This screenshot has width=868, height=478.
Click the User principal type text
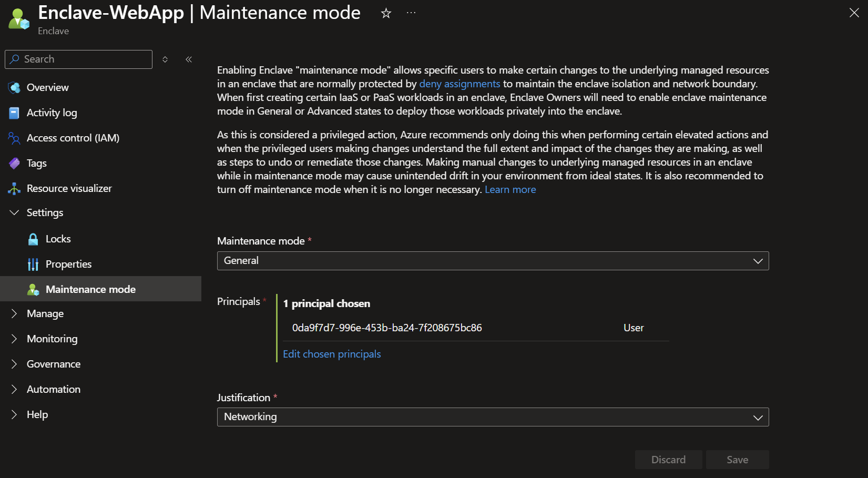(x=634, y=328)
